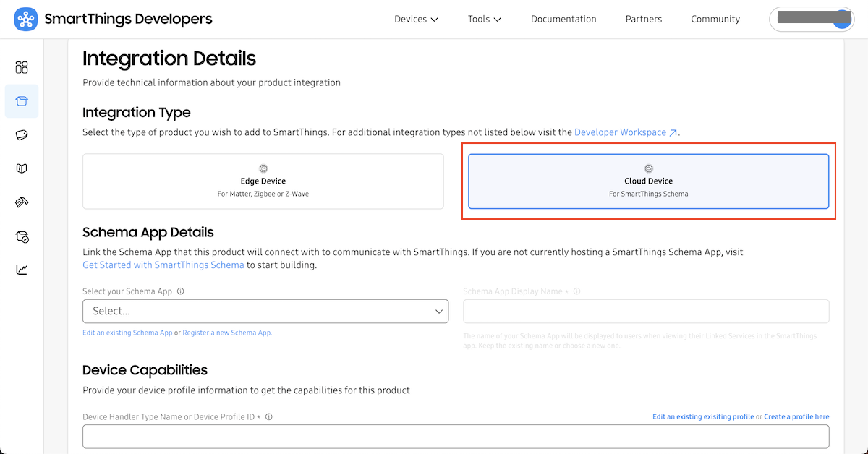Click the external-link arrow after Developer Workspace

(673, 133)
